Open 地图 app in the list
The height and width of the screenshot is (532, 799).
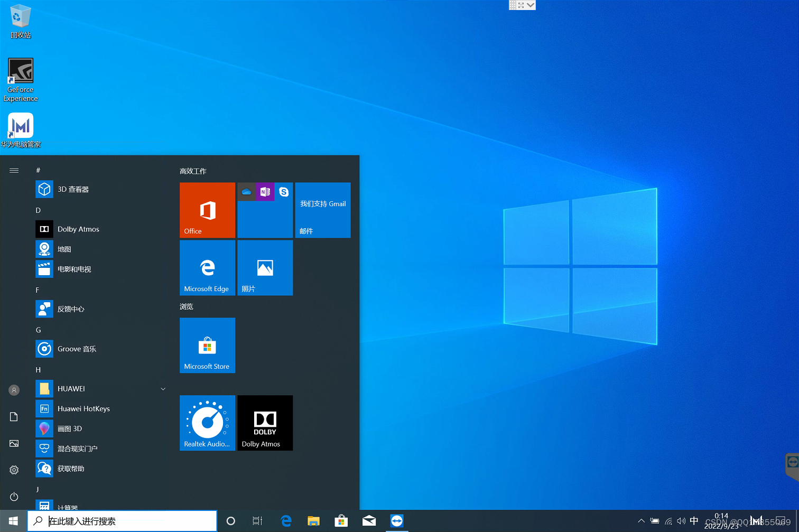point(100,249)
